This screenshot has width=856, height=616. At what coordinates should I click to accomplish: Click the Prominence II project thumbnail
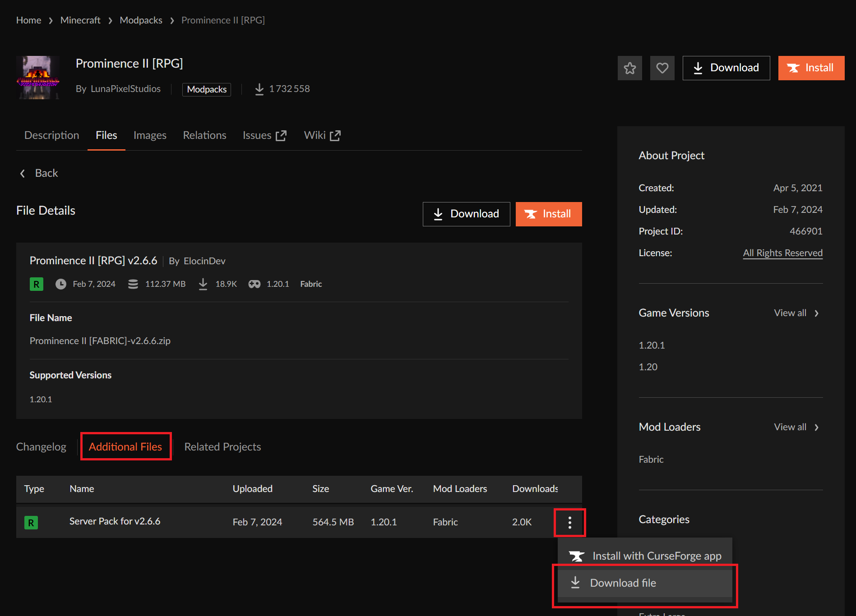point(38,77)
